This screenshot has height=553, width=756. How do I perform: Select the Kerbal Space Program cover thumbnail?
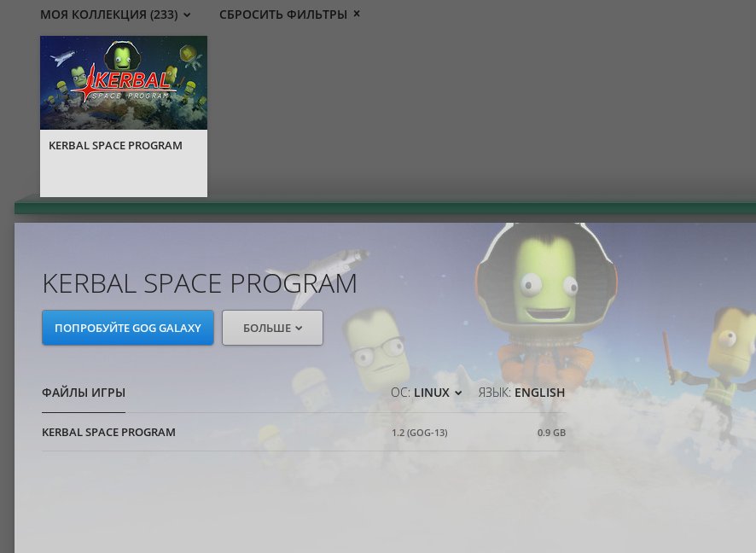[124, 83]
